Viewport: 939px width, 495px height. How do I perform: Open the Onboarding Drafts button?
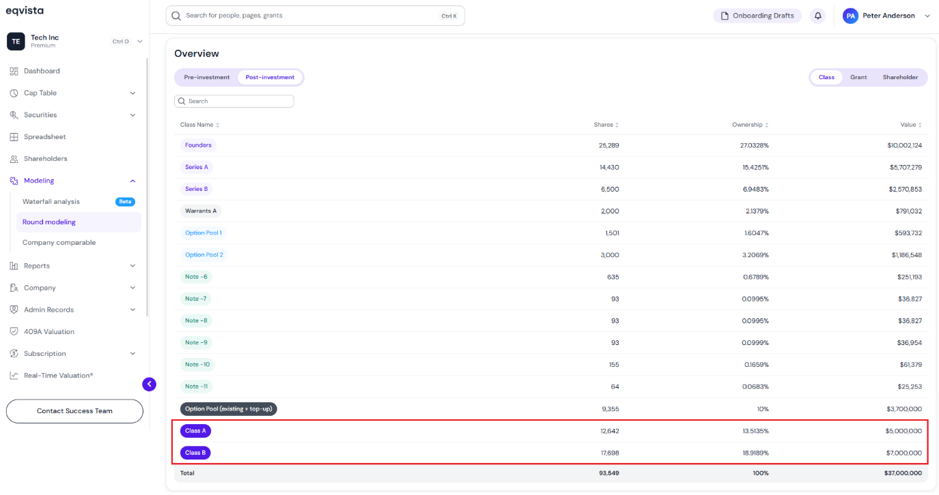tap(758, 16)
